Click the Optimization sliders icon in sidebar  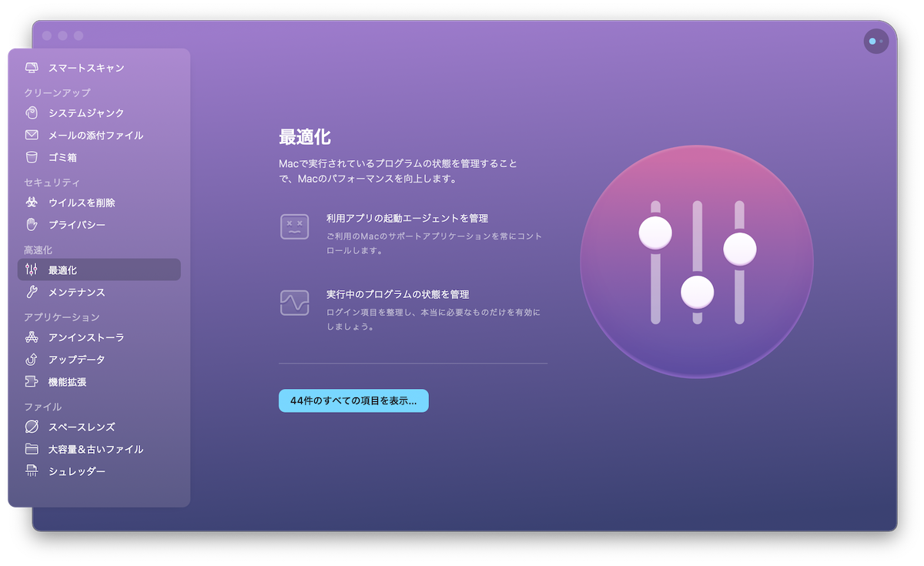coord(32,270)
